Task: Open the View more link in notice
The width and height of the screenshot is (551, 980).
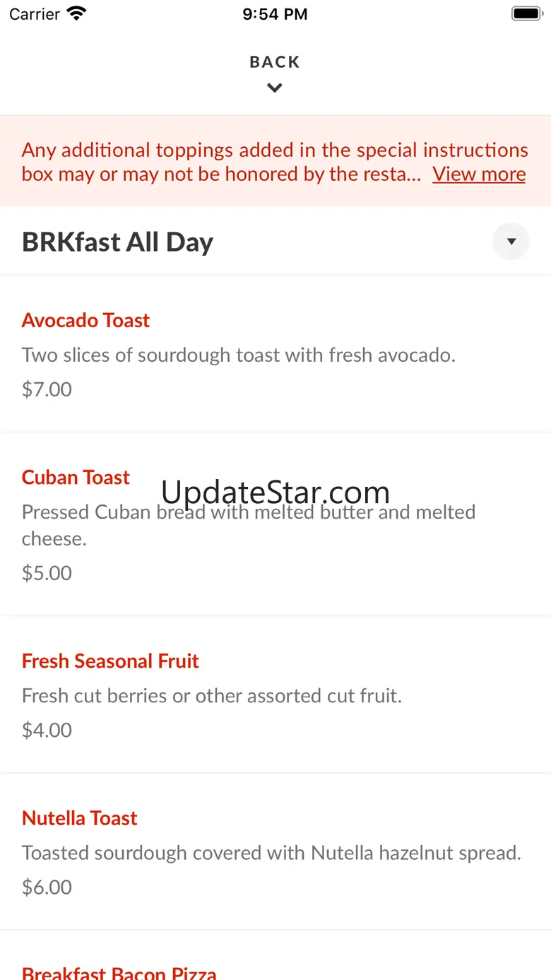Action: click(x=479, y=174)
